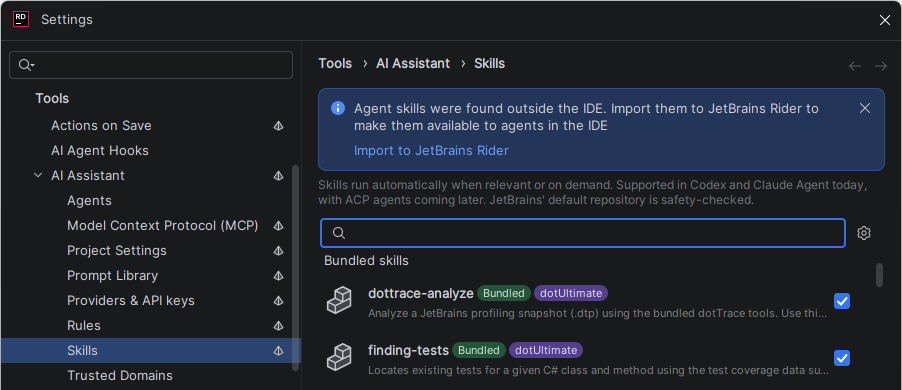Click the Bundled skills group header
The image size is (902, 390).
366,261
